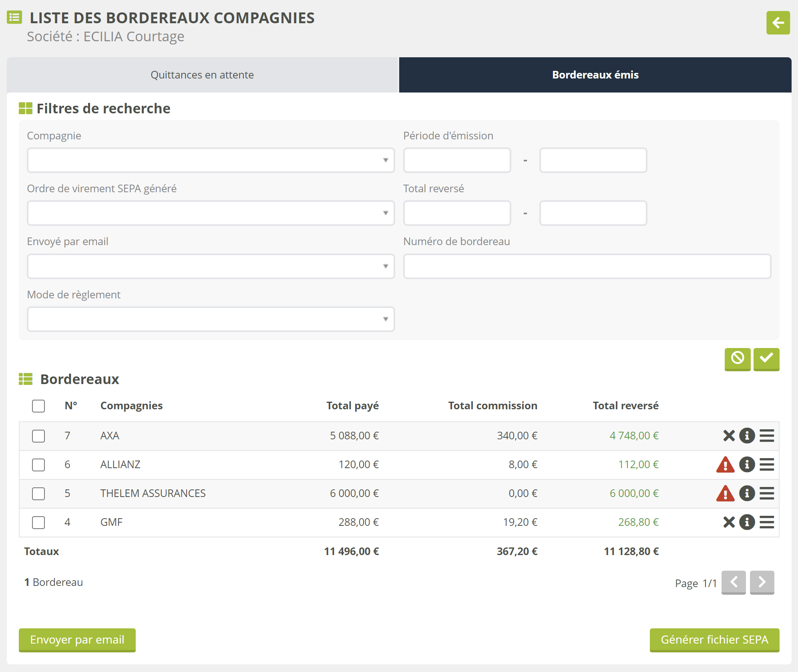Image resolution: width=798 pixels, height=672 pixels.
Task: Open hamburger menu for GMF row
Action: [x=766, y=522]
